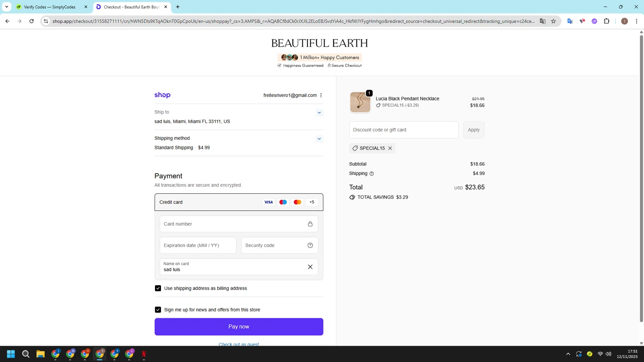The image size is (644, 362).
Task: Focus the Expiration date field
Action: coord(198,245)
